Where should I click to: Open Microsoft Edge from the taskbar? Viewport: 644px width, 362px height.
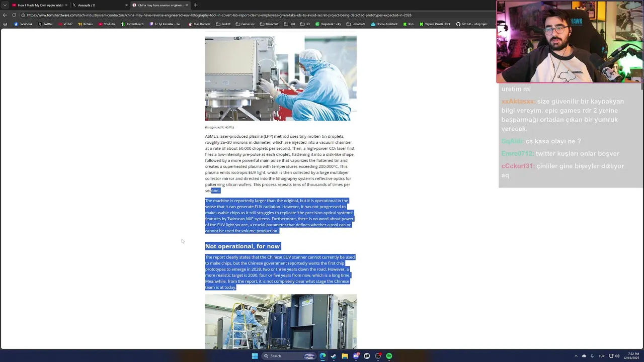323,356
